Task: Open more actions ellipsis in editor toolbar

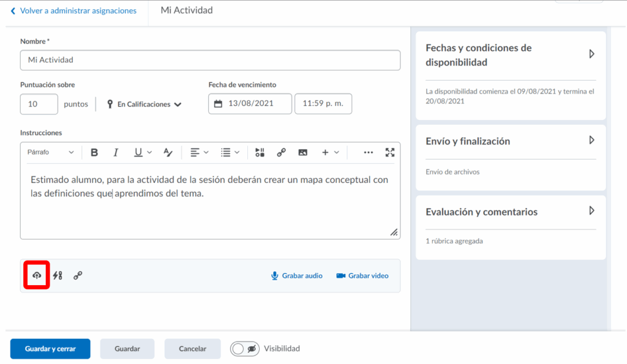Action: (368, 152)
